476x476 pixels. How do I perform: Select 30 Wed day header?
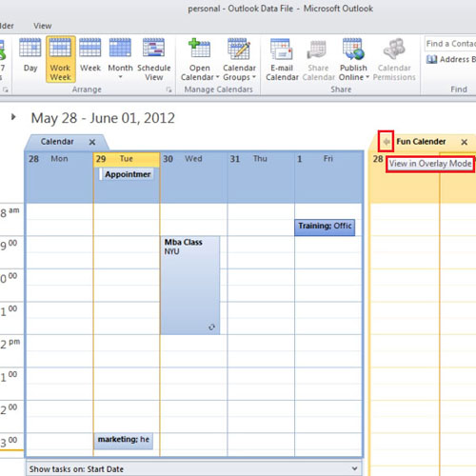193,159
